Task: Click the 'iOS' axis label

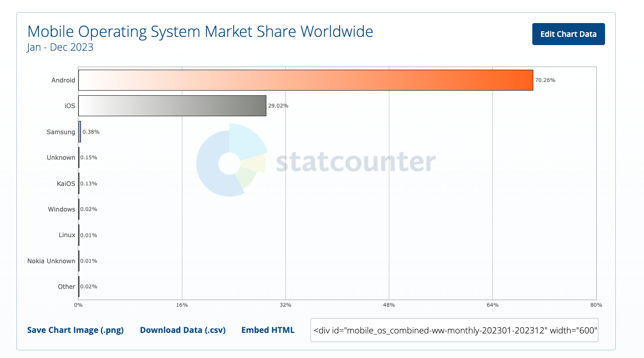Action: (x=70, y=106)
